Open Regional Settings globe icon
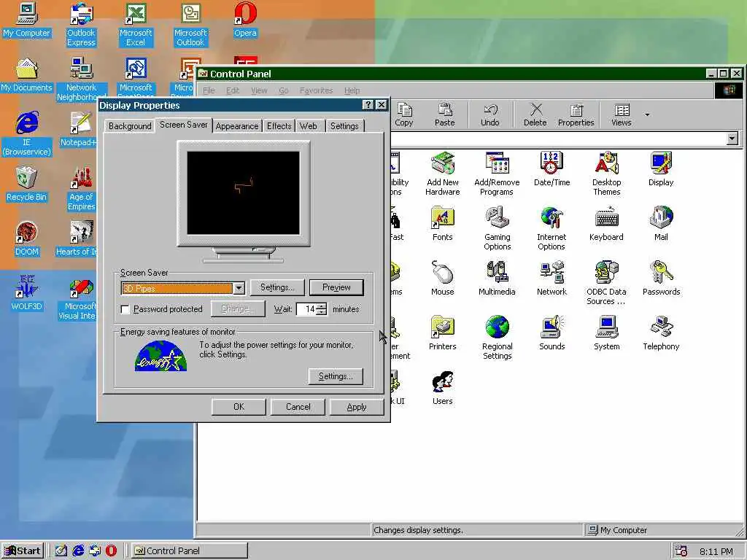The image size is (747, 560). coord(497,338)
